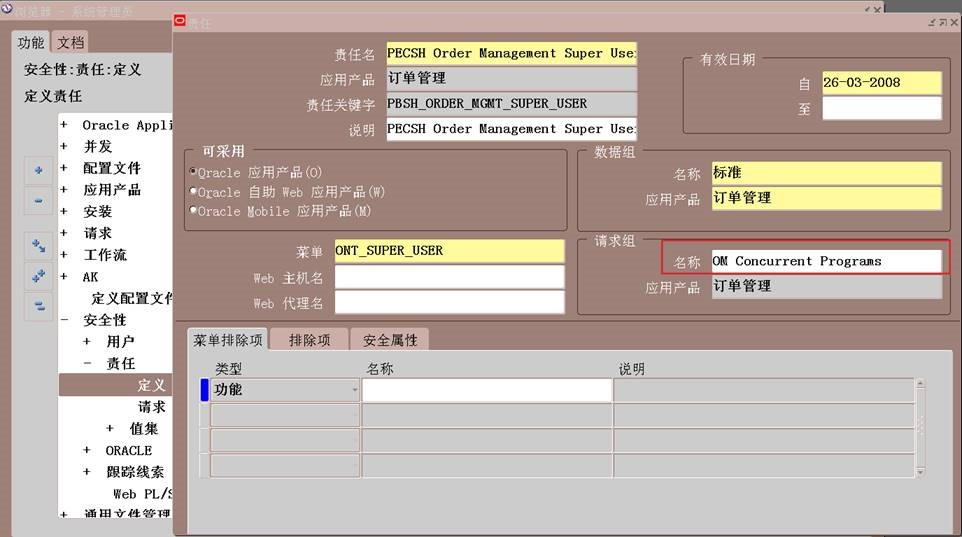Click the empty 至 end date field
This screenshot has width=962, height=537.
coord(882,109)
